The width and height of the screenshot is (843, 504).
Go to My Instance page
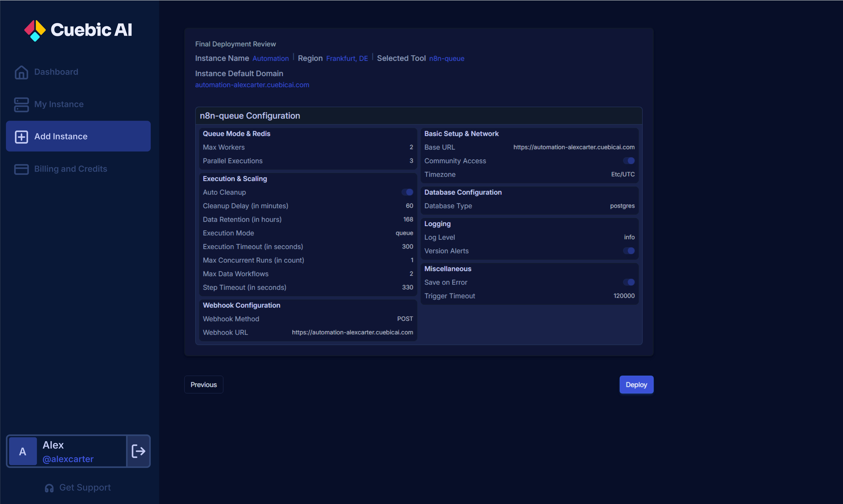(78, 104)
